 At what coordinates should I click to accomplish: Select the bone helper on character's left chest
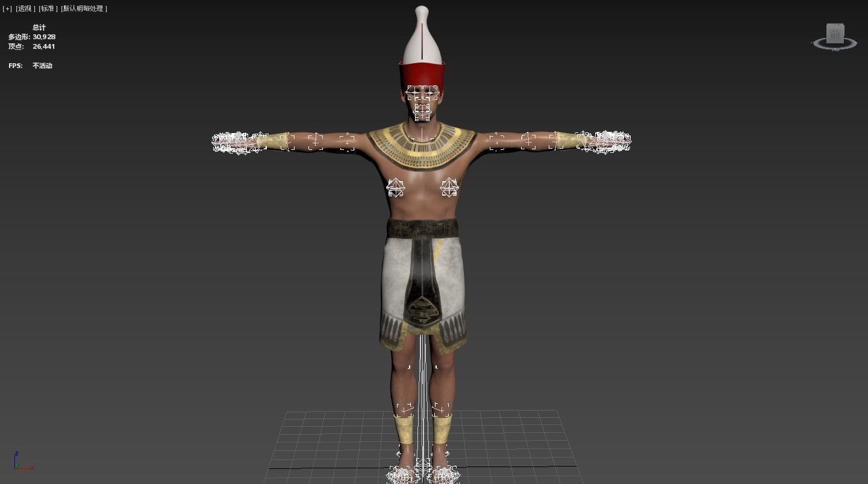[x=449, y=188]
